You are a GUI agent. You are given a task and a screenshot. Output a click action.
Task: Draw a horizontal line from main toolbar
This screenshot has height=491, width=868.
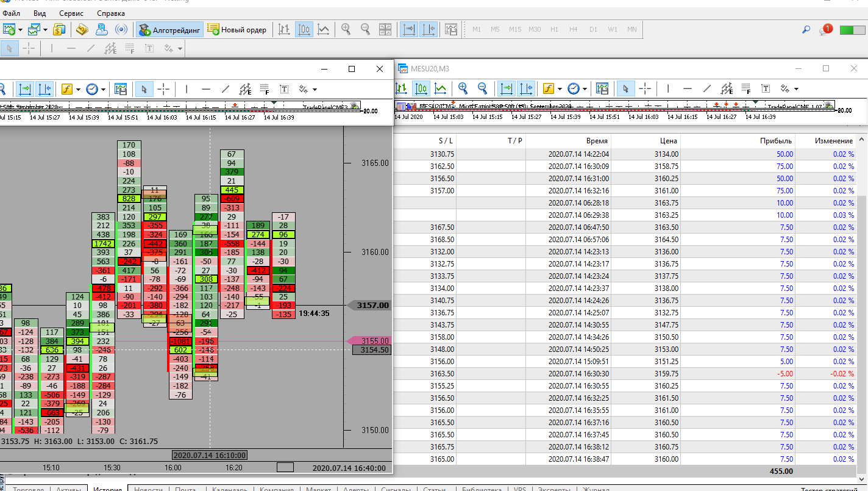click(71, 48)
